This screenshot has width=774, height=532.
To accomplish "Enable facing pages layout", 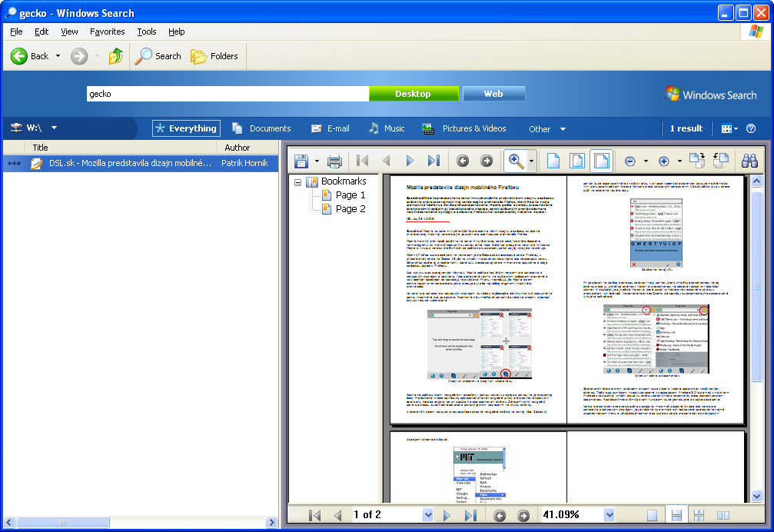I will click(723, 516).
